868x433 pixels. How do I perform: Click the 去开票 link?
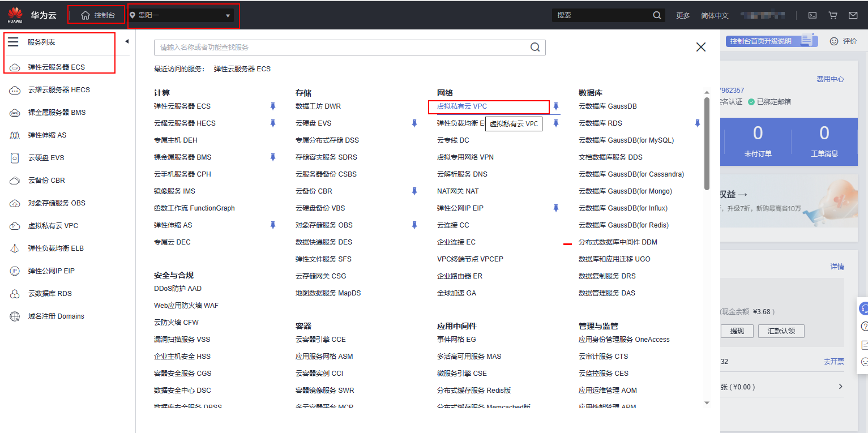pos(833,362)
